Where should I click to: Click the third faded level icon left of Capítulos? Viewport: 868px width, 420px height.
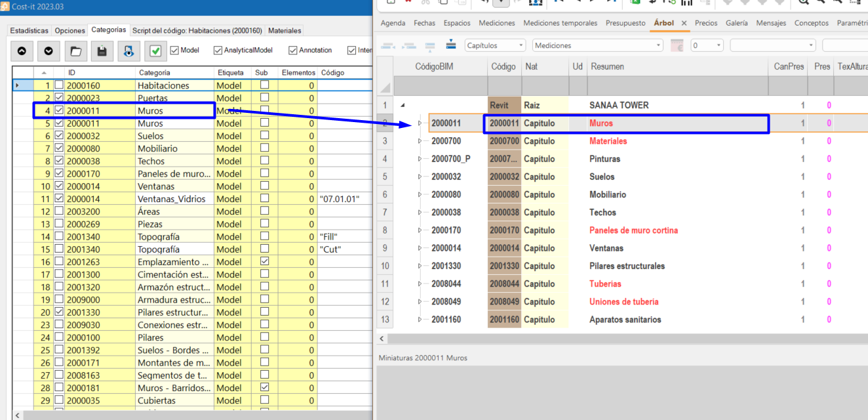(430, 45)
